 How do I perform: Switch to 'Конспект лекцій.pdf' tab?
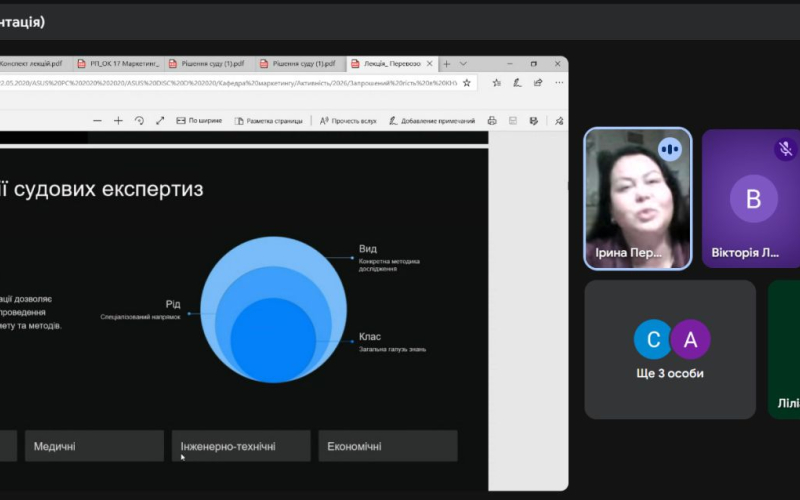click(x=35, y=64)
